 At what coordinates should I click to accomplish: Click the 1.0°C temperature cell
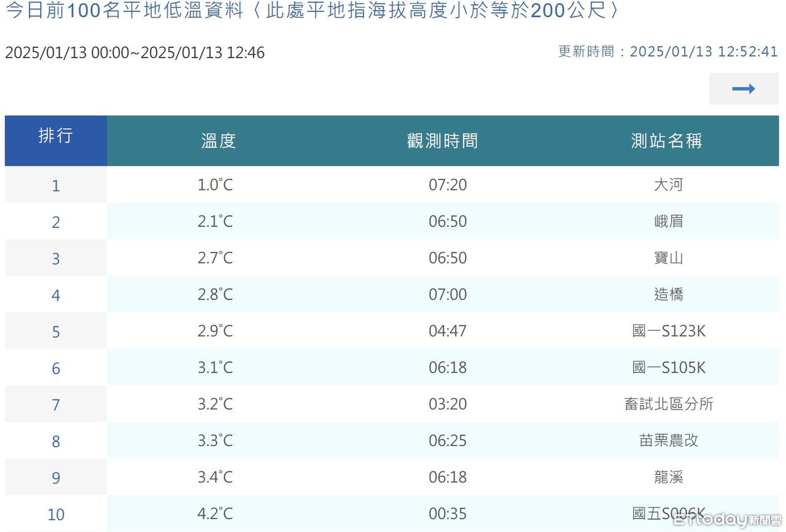[x=216, y=185]
